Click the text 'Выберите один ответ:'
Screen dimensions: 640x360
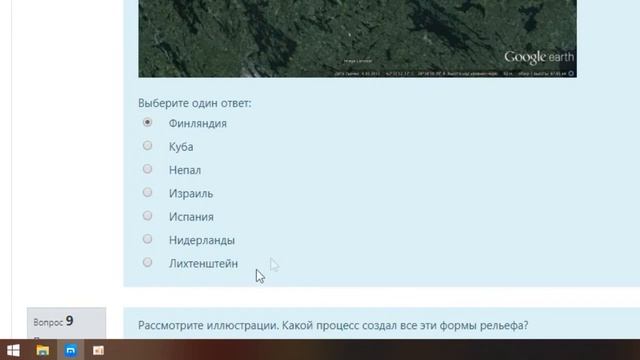195,103
